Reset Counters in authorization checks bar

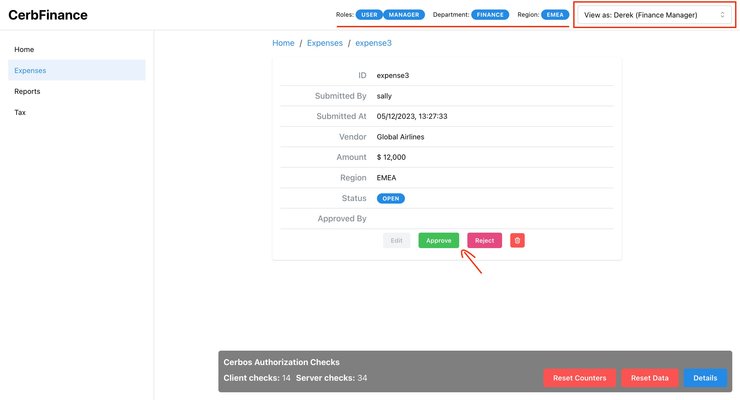pyautogui.click(x=580, y=378)
